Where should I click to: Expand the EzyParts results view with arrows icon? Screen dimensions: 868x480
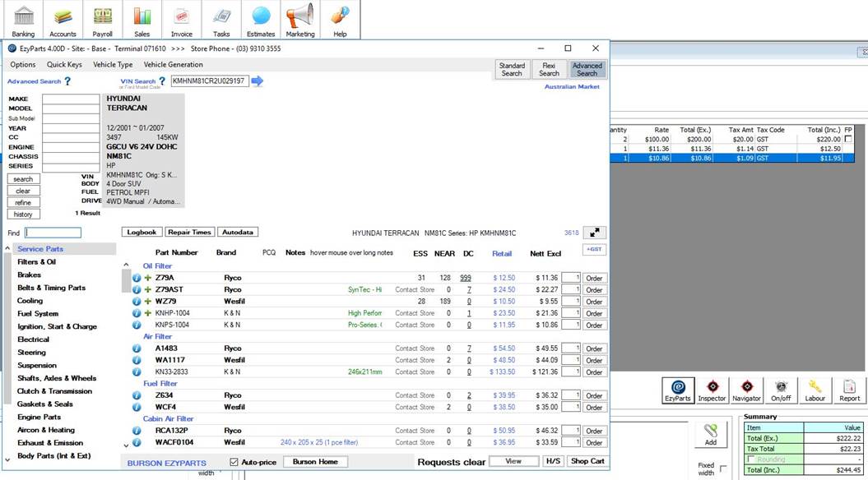(x=595, y=233)
